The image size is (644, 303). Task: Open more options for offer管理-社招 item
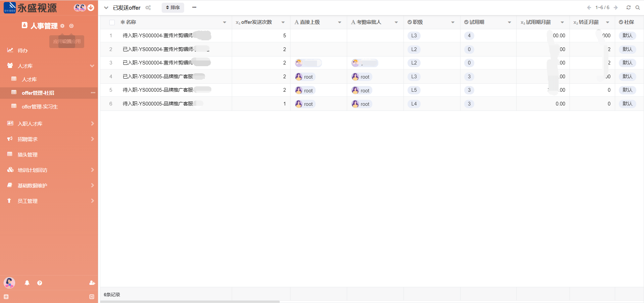[93, 93]
